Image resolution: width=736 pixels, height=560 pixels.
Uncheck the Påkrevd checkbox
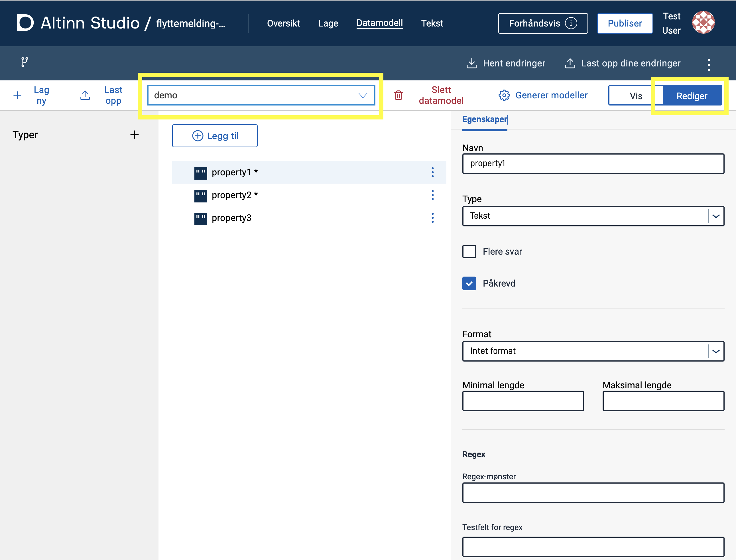tap(469, 284)
